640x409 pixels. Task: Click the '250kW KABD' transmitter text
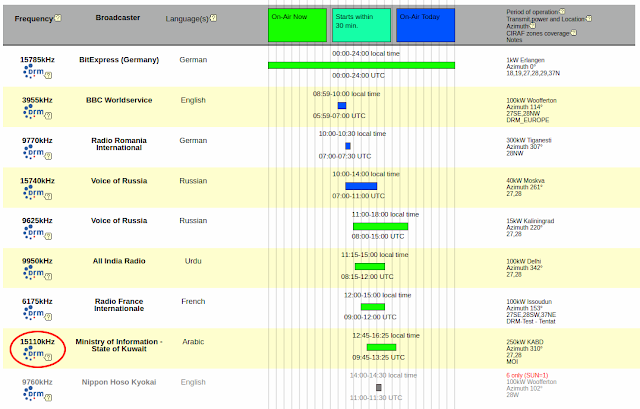[525, 342]
